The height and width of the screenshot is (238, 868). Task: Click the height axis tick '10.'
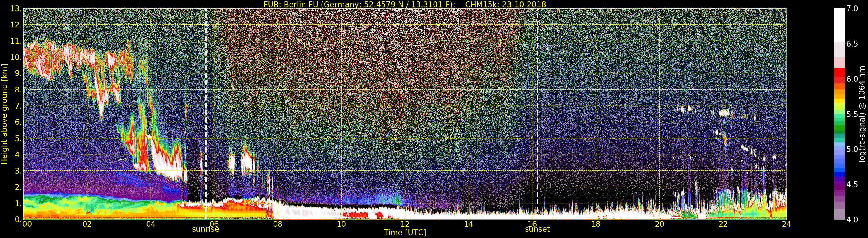coord(16,57)
